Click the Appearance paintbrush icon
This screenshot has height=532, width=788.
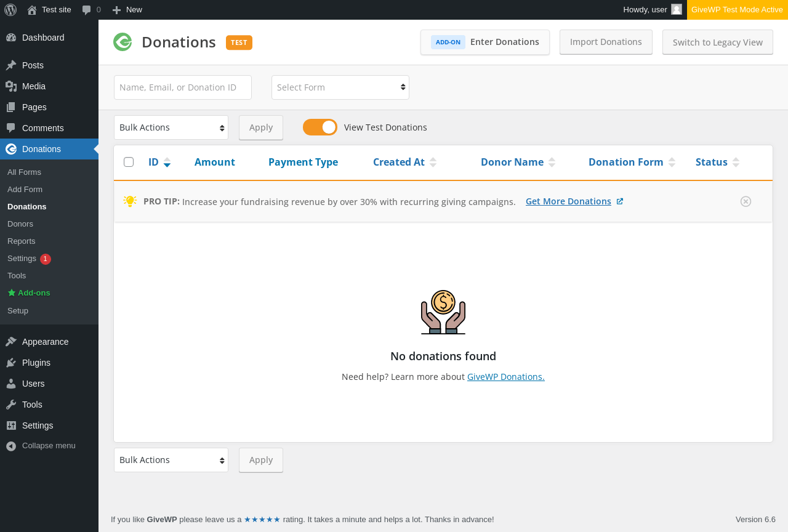(11, 342)
